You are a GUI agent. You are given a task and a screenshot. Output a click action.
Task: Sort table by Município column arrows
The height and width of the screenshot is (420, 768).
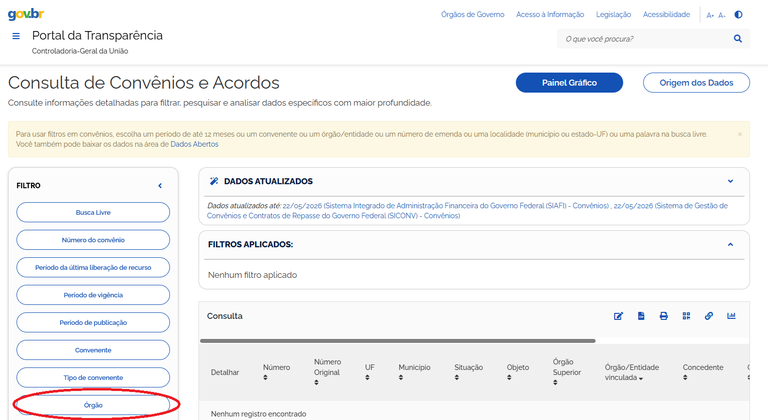401,378
